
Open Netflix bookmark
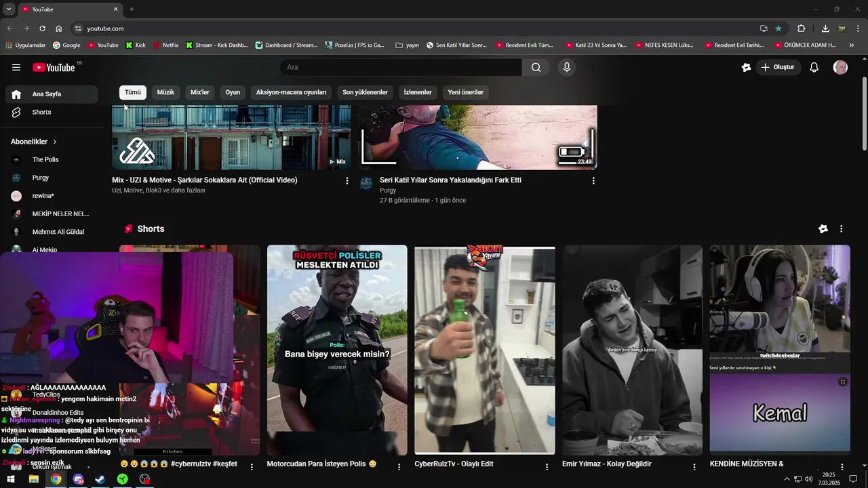pyautogui.click(x=166, y=45)
